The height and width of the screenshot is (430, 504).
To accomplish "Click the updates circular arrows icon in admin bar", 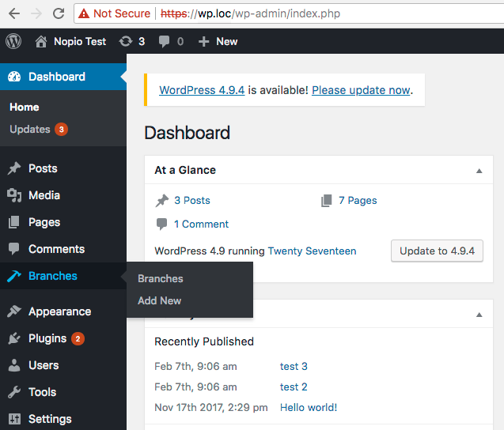I will pyautogui.click(x=126, y=41).
